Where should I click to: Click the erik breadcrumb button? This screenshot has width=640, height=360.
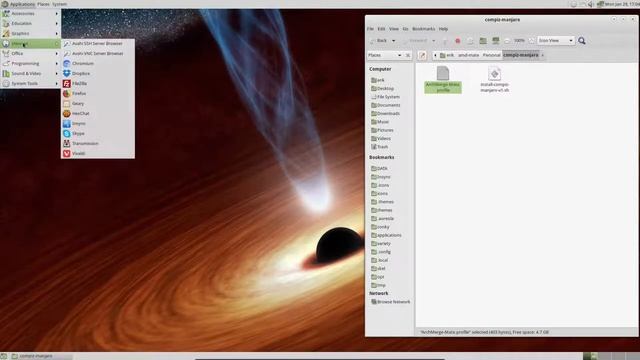[x=447, y=55]
